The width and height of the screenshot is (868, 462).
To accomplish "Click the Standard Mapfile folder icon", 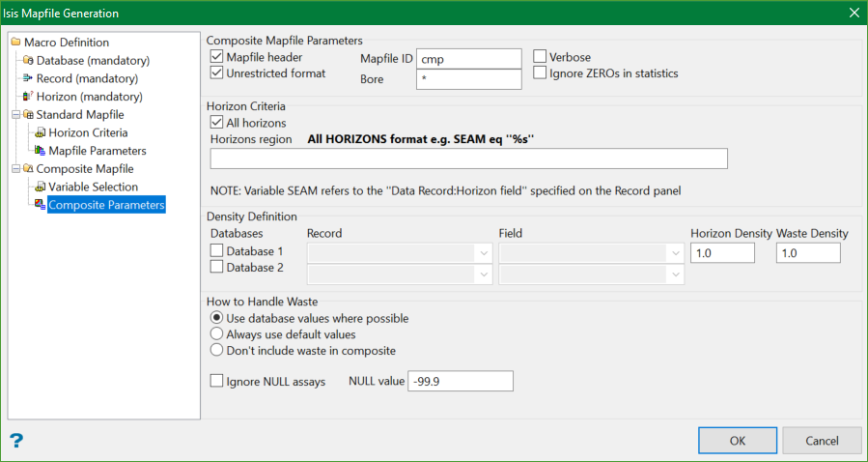I will [28, 114].
